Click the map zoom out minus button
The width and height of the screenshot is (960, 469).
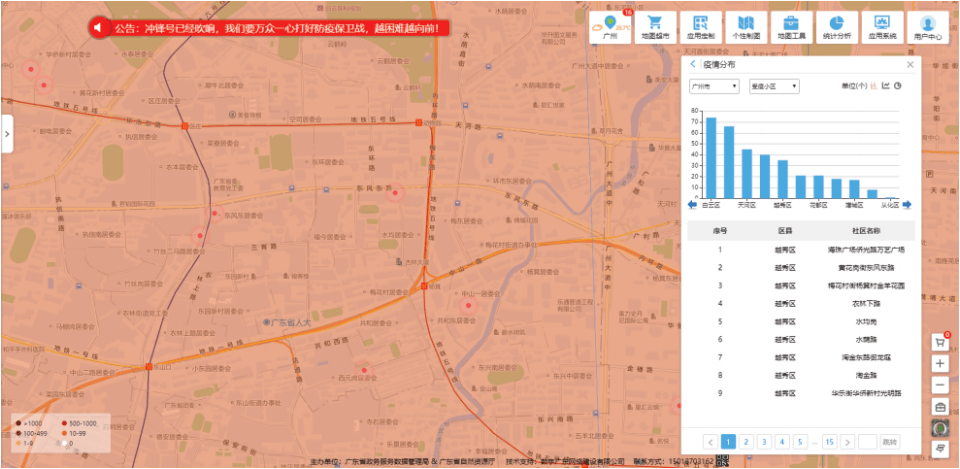[x=940, y=385]
